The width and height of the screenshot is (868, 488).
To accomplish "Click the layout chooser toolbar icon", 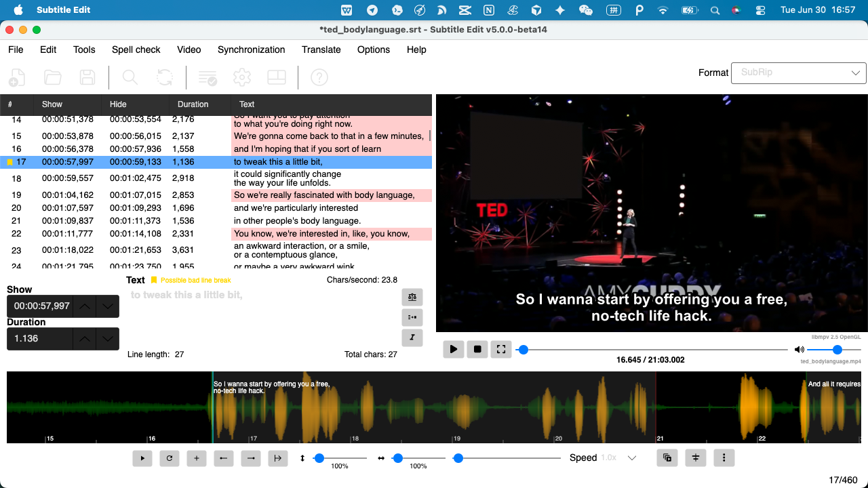I will (277, 77).
